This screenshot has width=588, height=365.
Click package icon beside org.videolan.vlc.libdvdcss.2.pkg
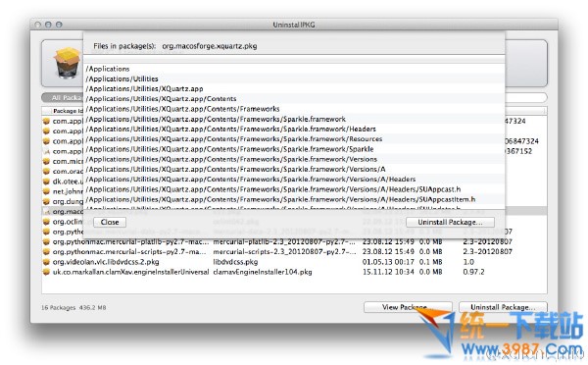[x=46, y=262]
